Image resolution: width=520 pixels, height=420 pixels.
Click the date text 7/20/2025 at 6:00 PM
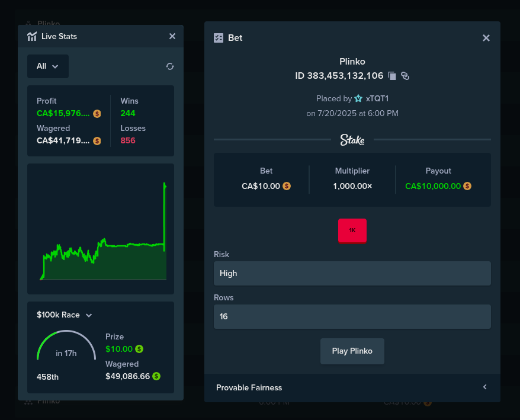coord(358,114)
